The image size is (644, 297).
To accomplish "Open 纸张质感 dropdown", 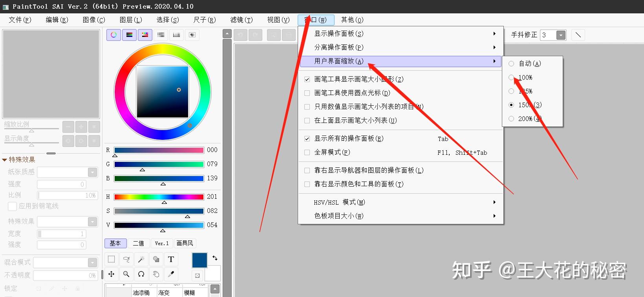I will point(92,172).
